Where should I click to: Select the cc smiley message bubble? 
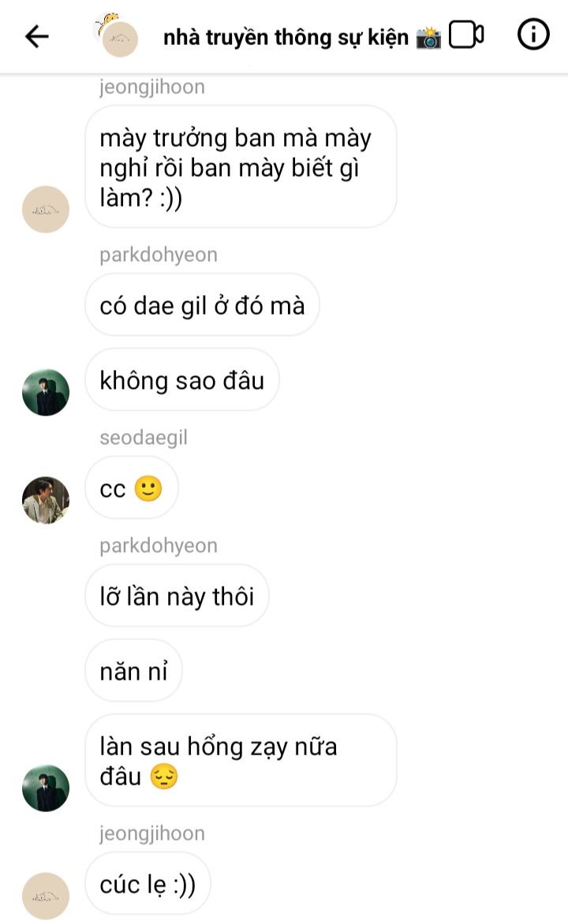pyautogui.click(x=132, y=488)
